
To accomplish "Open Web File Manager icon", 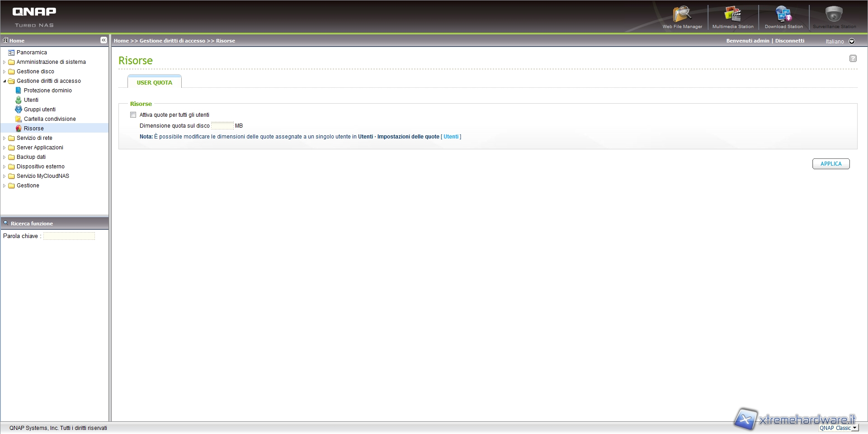I will coord(682,17).
